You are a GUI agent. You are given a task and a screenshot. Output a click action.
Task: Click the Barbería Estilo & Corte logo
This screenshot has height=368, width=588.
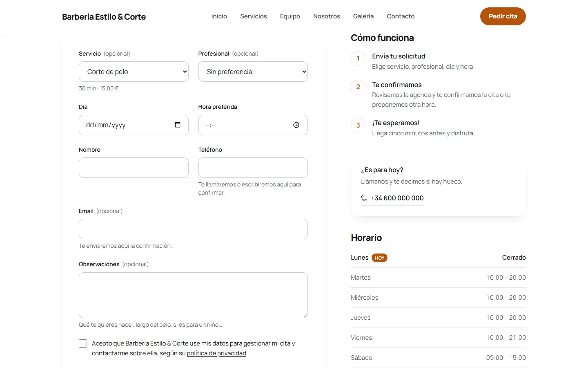tap(104, 17)
